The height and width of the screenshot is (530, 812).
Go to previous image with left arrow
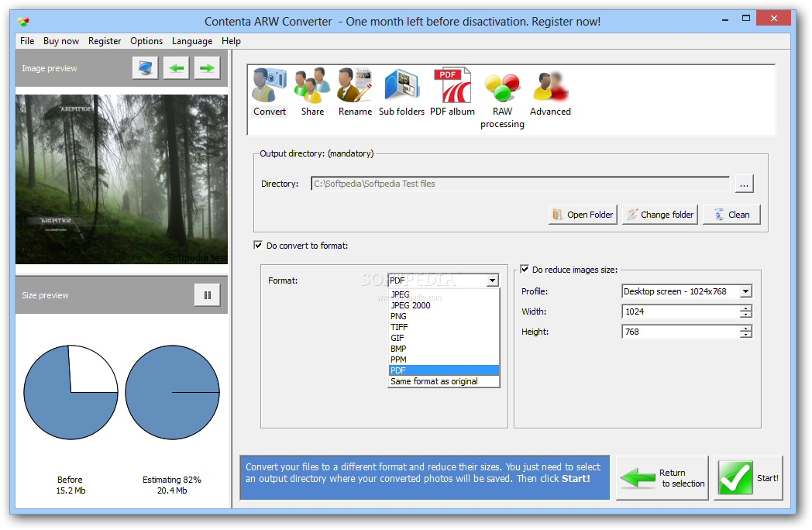pos(176,68)
